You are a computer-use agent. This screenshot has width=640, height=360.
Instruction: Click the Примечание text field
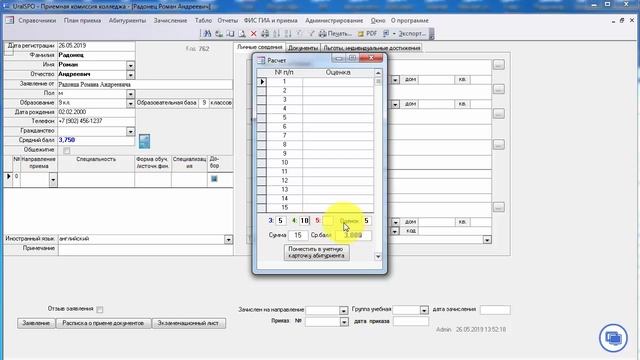145,250
